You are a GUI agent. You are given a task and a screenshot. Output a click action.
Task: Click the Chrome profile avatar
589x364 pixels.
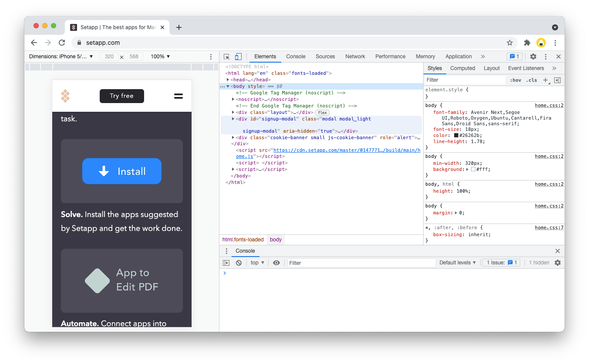coord(541,43)
